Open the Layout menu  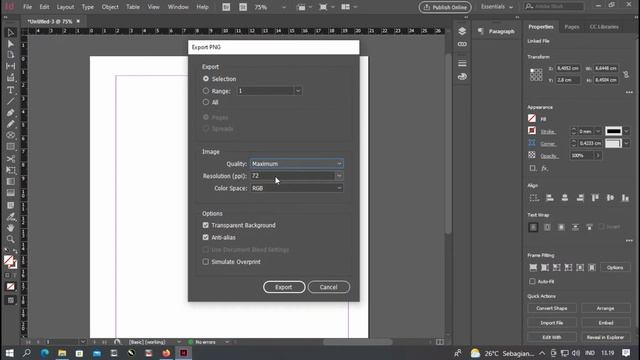(65, 7)
